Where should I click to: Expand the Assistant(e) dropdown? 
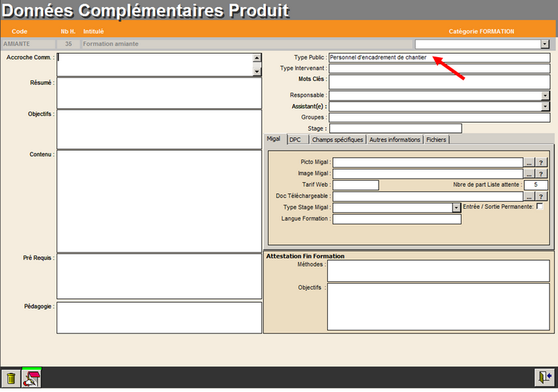tap(545, 107)
